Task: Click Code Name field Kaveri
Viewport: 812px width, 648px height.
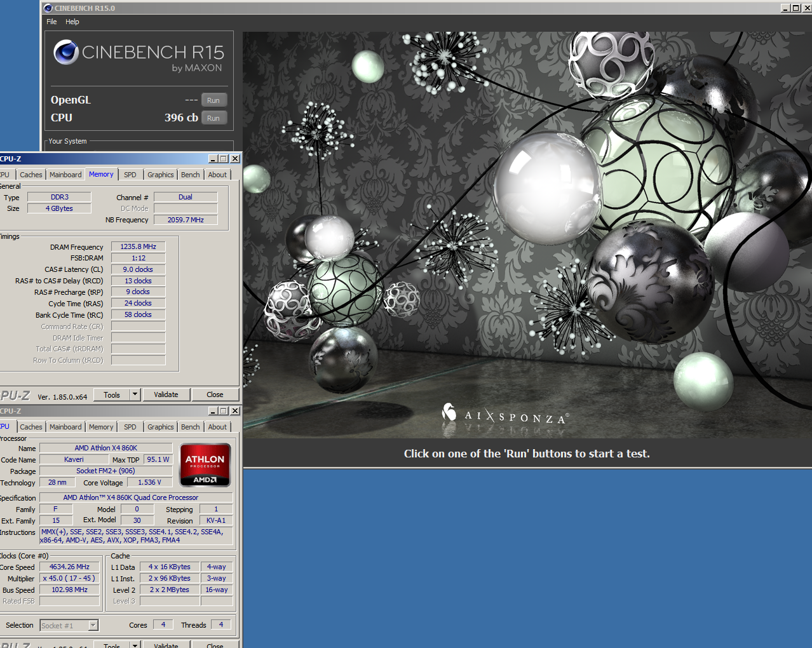Action: pyautogui.click(x=74, y=459)
